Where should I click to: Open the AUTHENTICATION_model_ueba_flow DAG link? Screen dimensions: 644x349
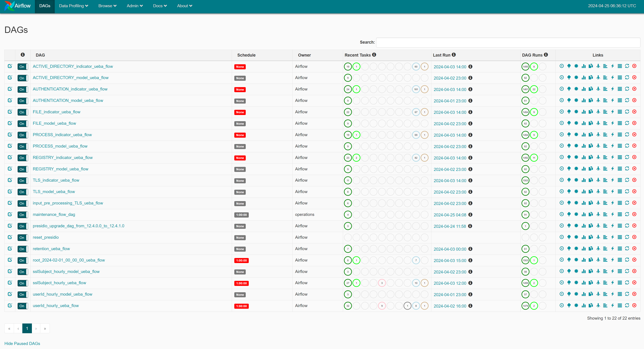click(68, 101)
